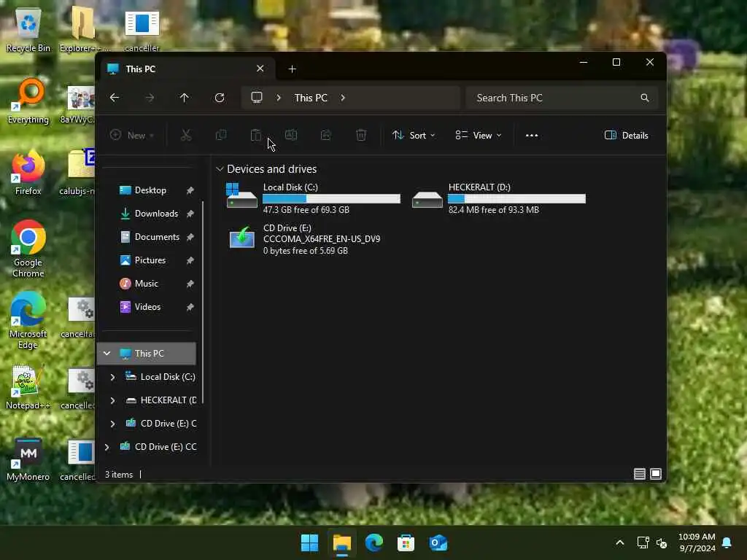Expand Local Disk (C:) tree node
747x560 pixels.
pos(112,377)
